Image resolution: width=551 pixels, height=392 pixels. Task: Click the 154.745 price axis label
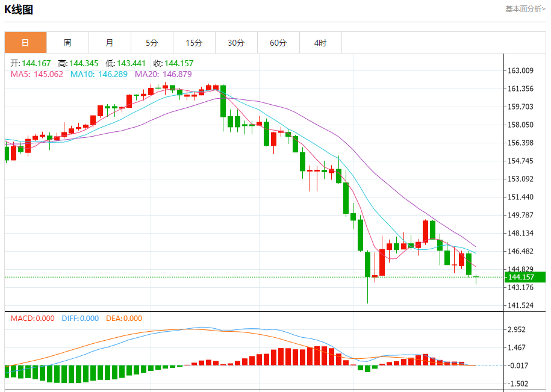tap(520, 161)
